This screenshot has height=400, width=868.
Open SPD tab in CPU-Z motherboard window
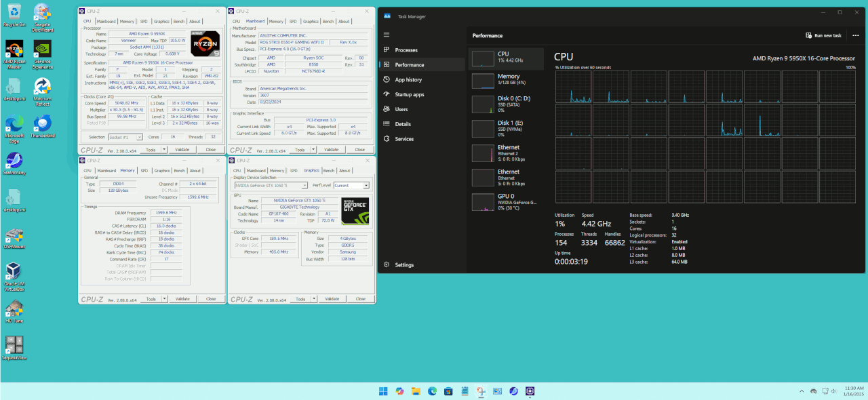[x=294, y=21]
